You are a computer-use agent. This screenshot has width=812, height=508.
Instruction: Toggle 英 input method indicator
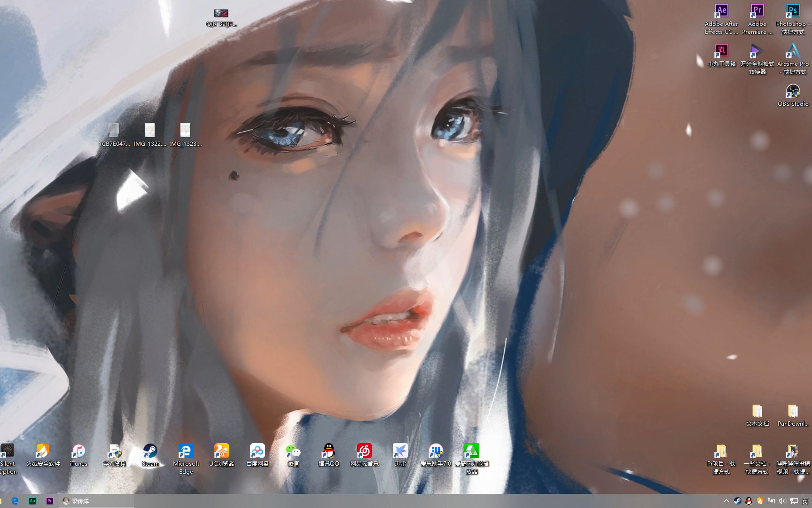click(x=805, y=501)
